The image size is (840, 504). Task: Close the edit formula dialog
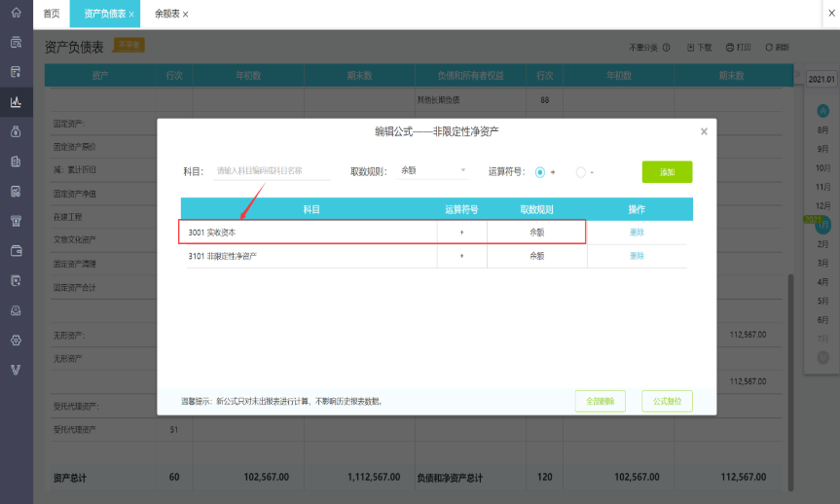pos(704,131)
